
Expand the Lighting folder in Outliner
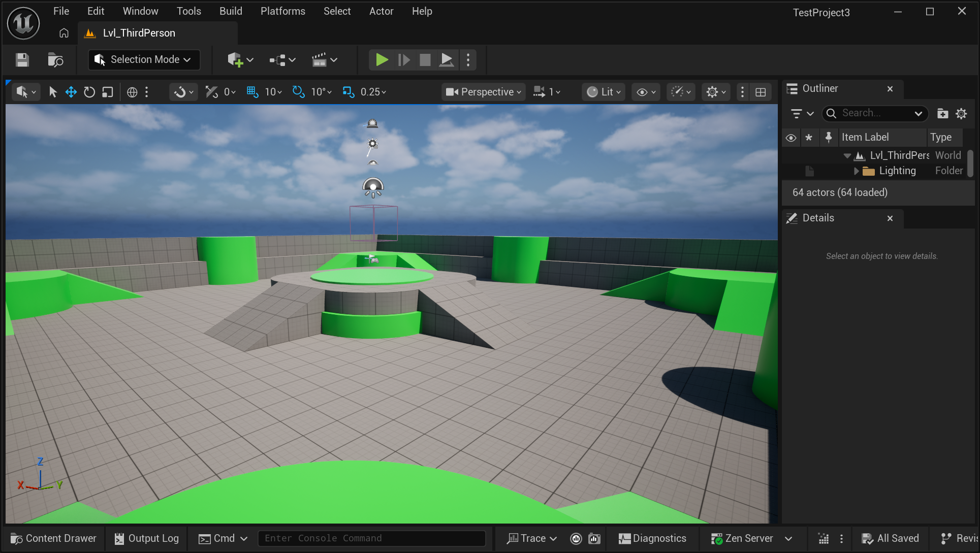(x=857, y=171)
